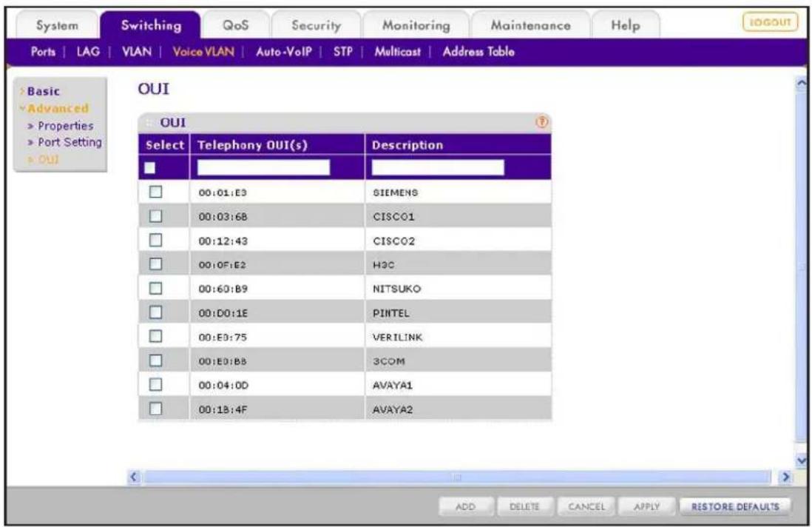Click the CANCEL button
The width and height of the screenshot is (812, 527).
coord(586,507)
